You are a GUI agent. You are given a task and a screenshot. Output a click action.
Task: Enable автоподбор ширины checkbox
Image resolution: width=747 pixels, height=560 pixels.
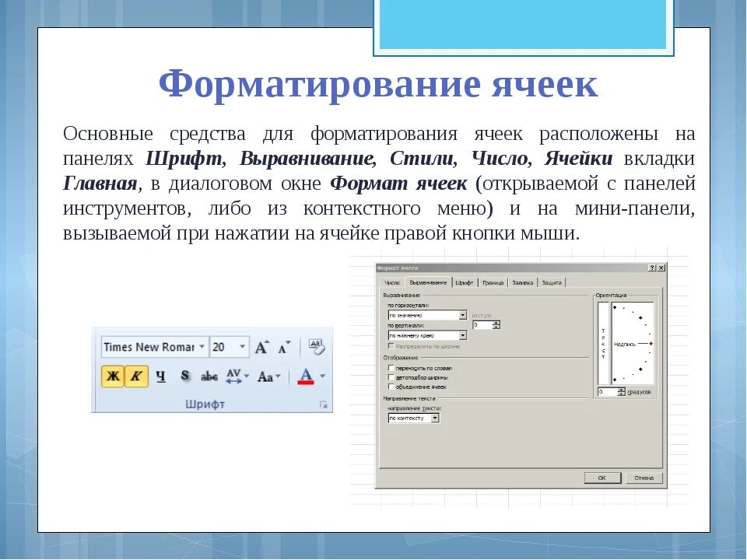click(391, 378)
